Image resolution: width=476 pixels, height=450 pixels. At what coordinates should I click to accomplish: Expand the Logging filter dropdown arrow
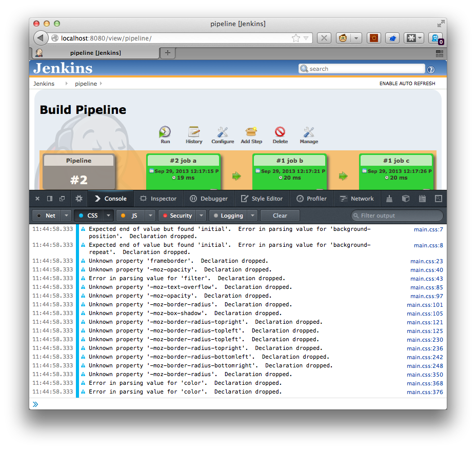tap(252, 216)
